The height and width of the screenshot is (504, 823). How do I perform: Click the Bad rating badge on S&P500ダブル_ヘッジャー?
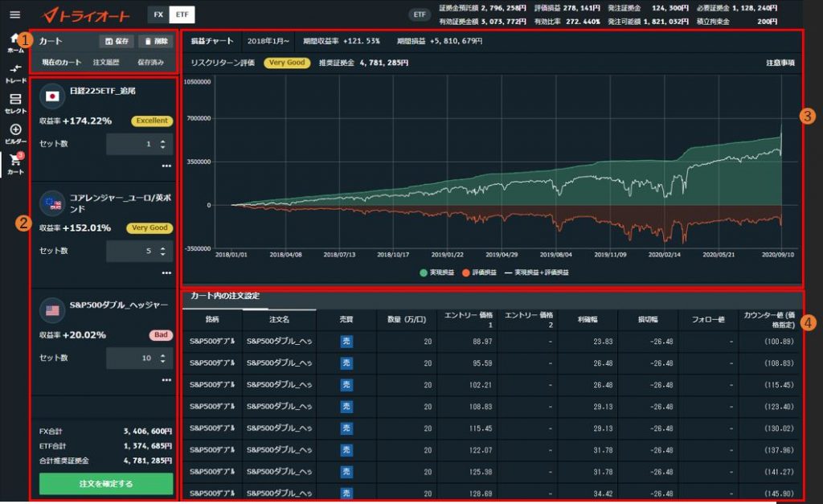(x=161, y=335)
